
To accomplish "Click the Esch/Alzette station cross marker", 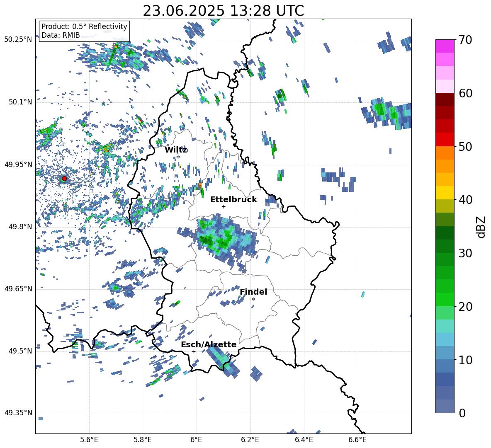I will point(194,351).
